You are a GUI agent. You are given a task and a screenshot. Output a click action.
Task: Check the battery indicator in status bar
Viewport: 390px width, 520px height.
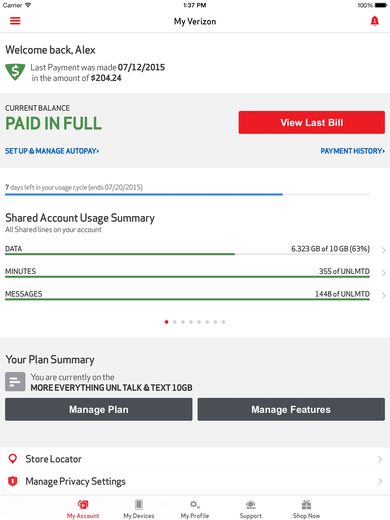coord(381,5)
